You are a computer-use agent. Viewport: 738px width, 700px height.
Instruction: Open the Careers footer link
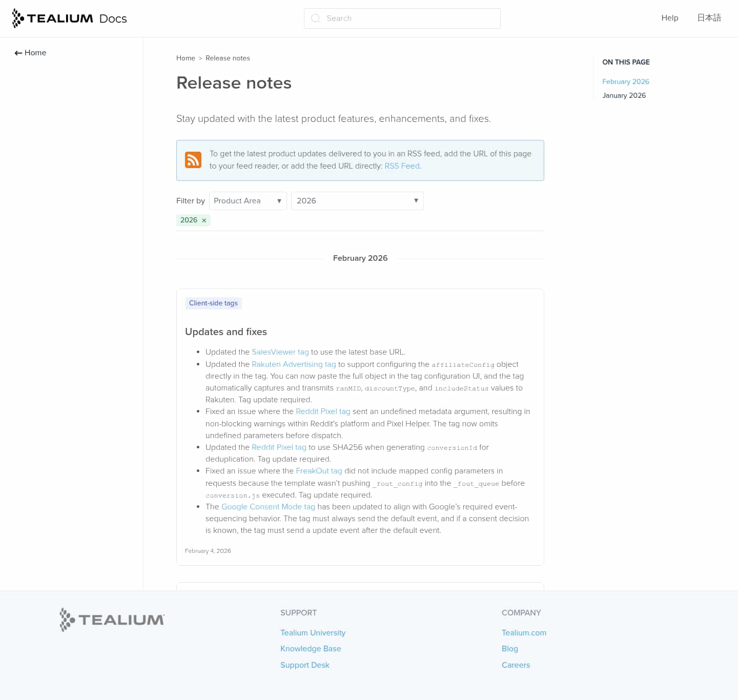tap(516, 665)
